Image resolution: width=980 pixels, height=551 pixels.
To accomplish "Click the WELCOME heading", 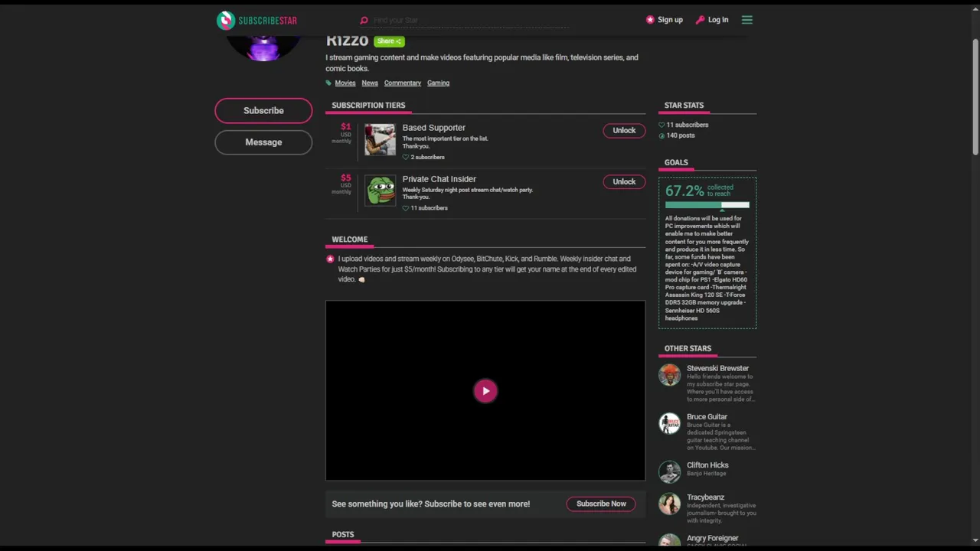I will pos(349,239).
